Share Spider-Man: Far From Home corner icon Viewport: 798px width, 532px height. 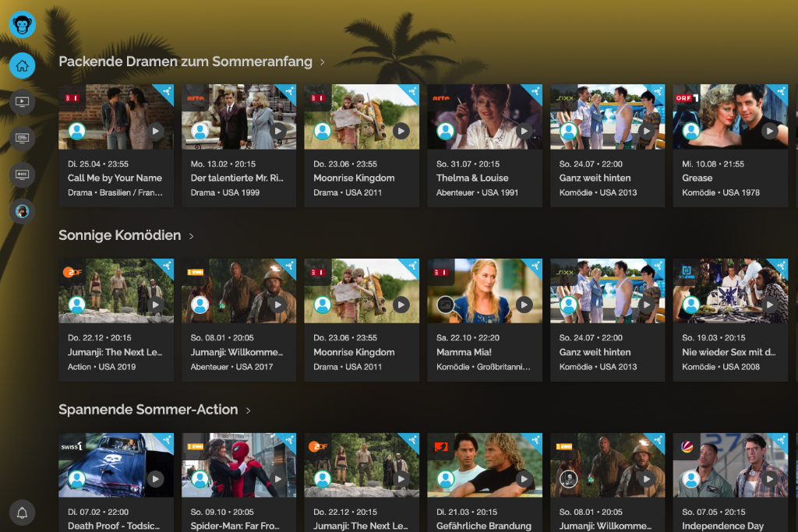tap(290, 440)
